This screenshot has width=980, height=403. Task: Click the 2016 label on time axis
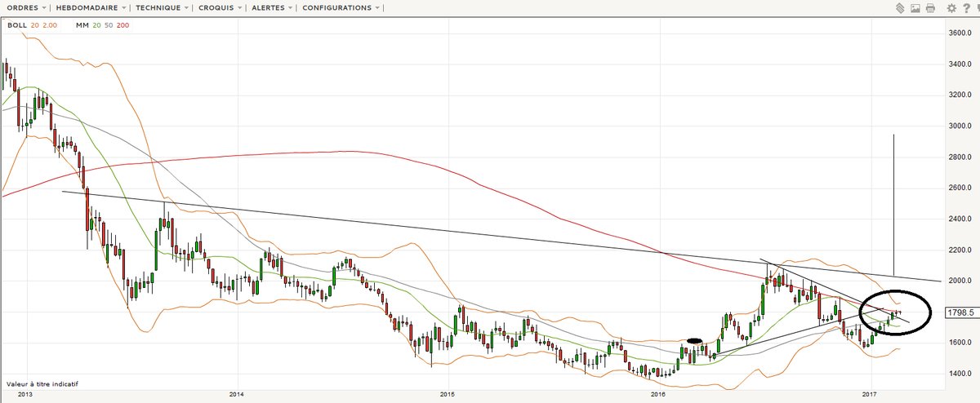click(659, 396)
